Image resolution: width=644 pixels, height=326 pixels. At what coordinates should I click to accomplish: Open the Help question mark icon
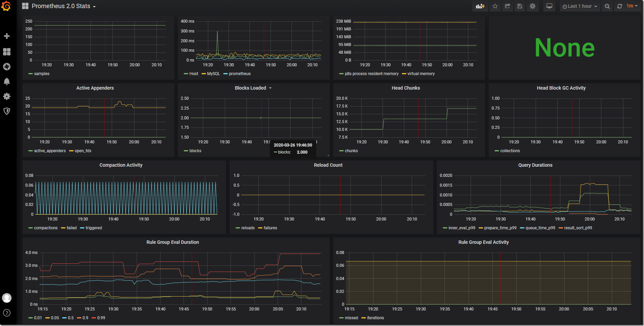pos(7,313)
